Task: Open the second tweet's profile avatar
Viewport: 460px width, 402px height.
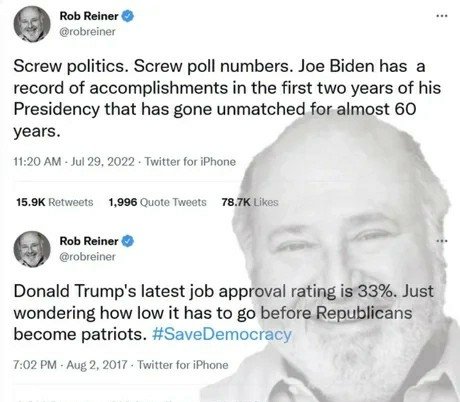Action: tap(32, 249)
